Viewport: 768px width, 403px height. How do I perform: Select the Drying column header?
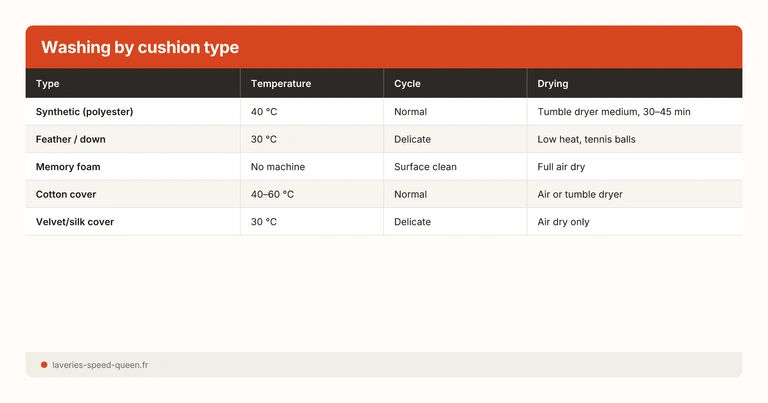553,84
